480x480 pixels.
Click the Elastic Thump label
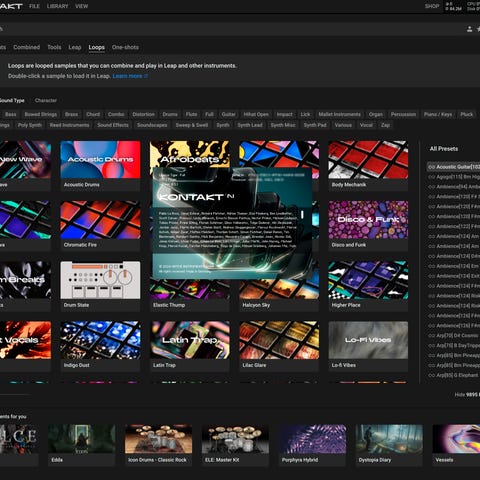169,305
